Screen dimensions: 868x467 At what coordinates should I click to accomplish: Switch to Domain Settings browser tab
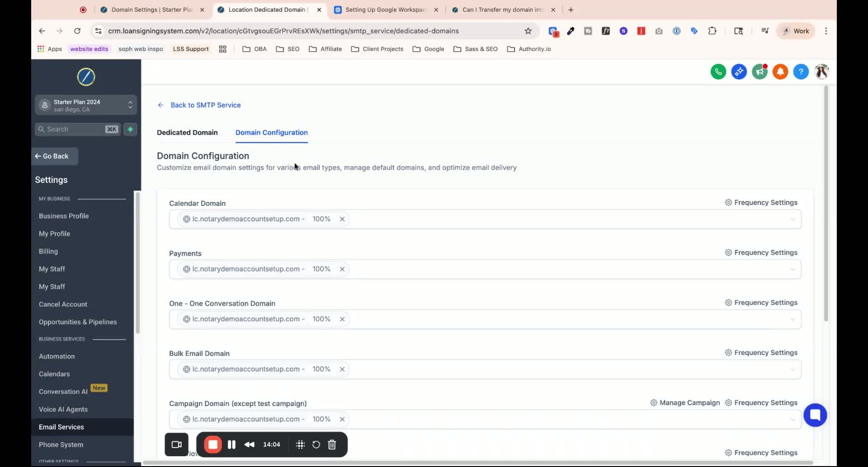tap(152, 9)
